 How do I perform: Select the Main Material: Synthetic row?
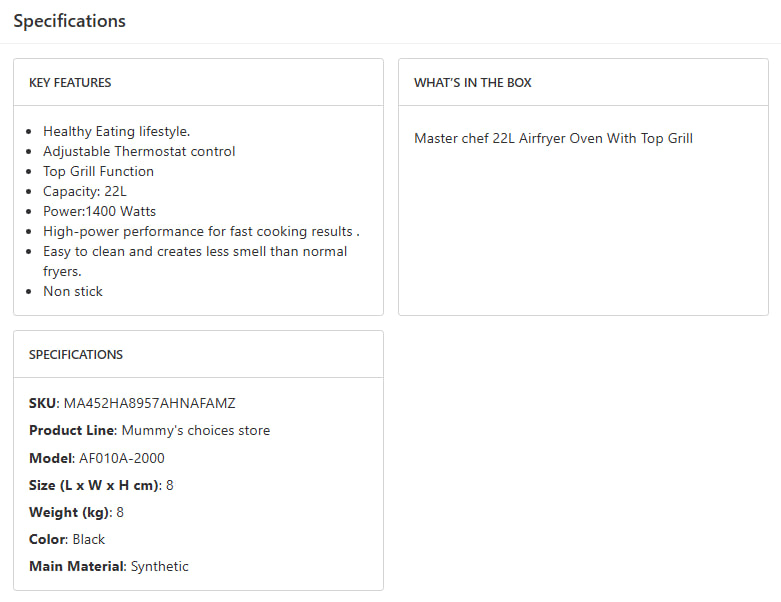[108, 566]
